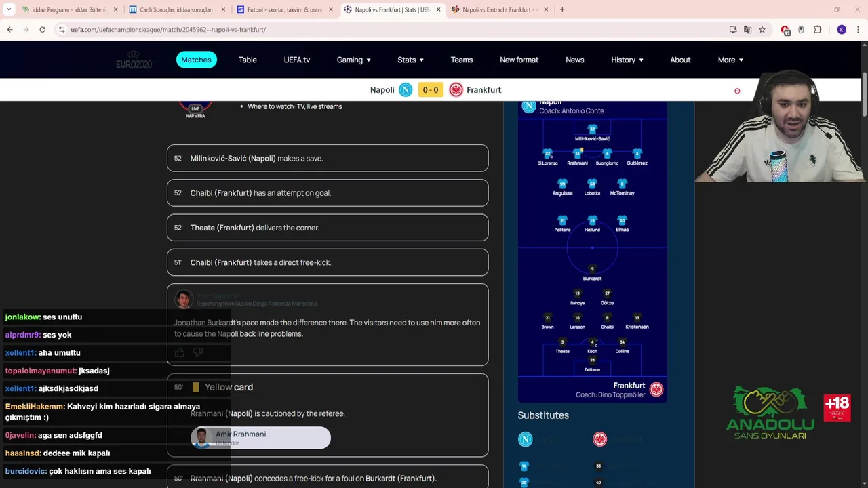The height and width of the screenshot is (488, 868).
Task: Expand the More dropdown menu
Action: 730,60
